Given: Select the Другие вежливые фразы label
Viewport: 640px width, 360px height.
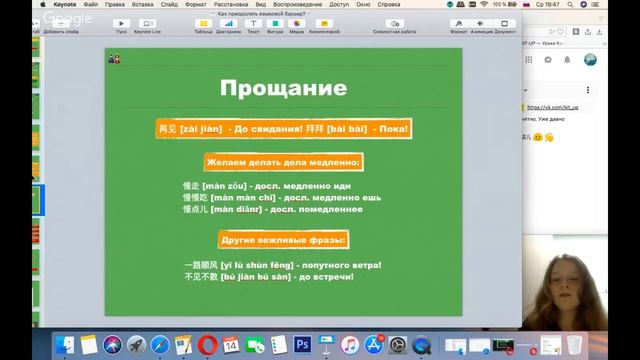Looking at the screenshot, I should (x=283, y=240).
